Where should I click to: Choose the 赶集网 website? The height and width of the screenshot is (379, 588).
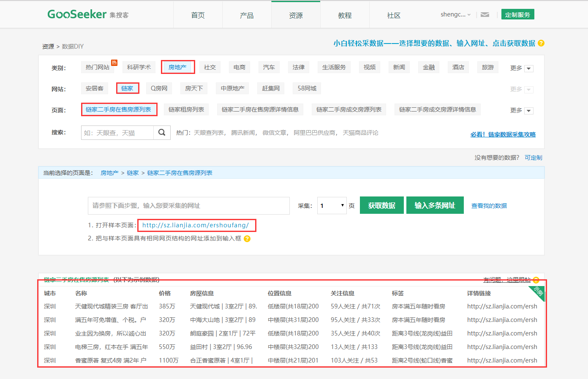click(x=271, y=88)
